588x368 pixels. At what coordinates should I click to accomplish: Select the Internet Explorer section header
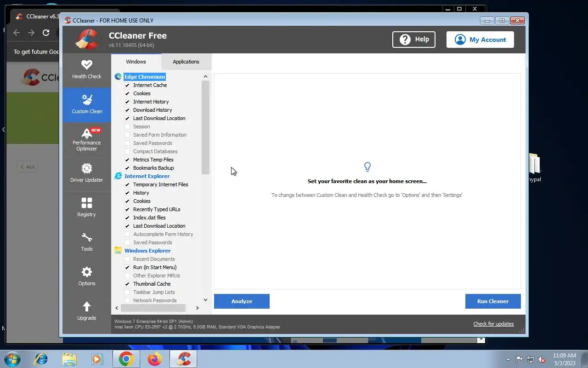(x=147, y=176)
